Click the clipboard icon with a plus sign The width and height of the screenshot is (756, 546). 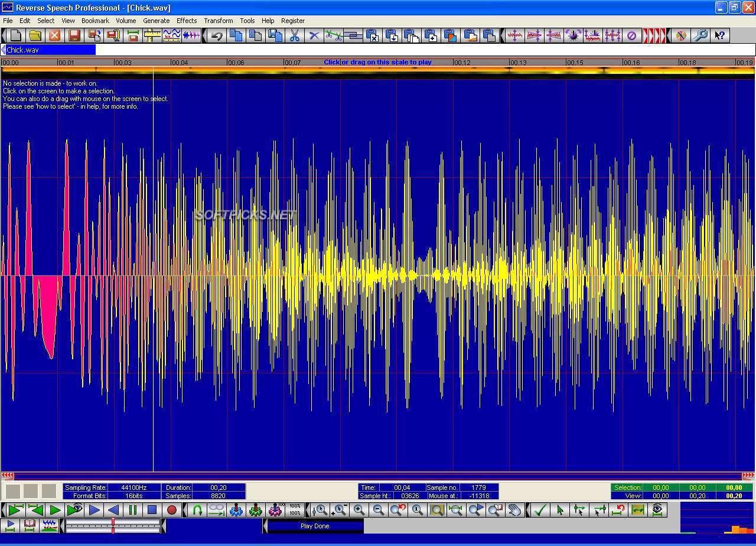coord(431,35)
